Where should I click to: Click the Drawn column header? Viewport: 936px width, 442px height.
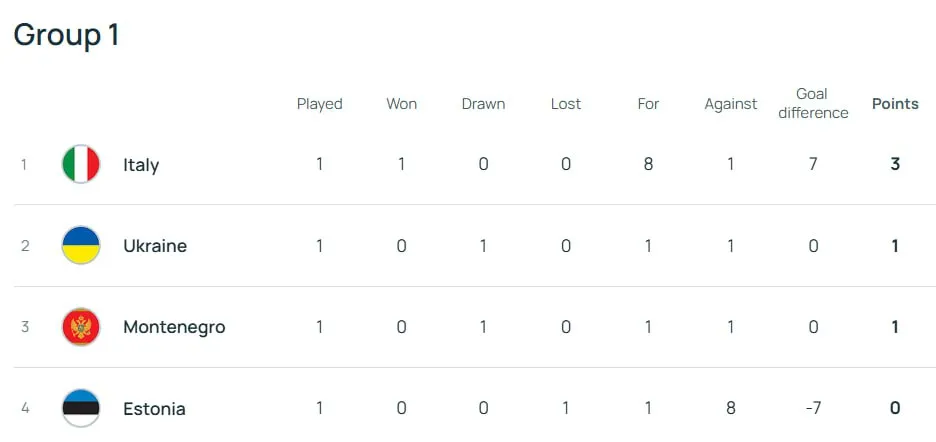[483, 104]
